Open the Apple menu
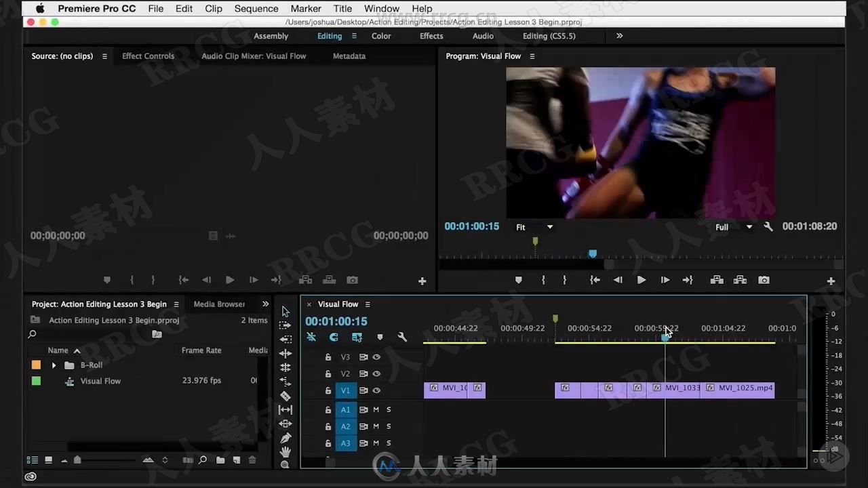The image size is (868, 488). [39, 9]
